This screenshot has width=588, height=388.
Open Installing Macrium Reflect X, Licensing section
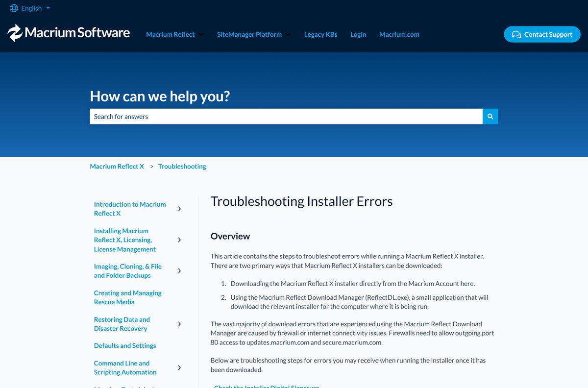point(124,240)
